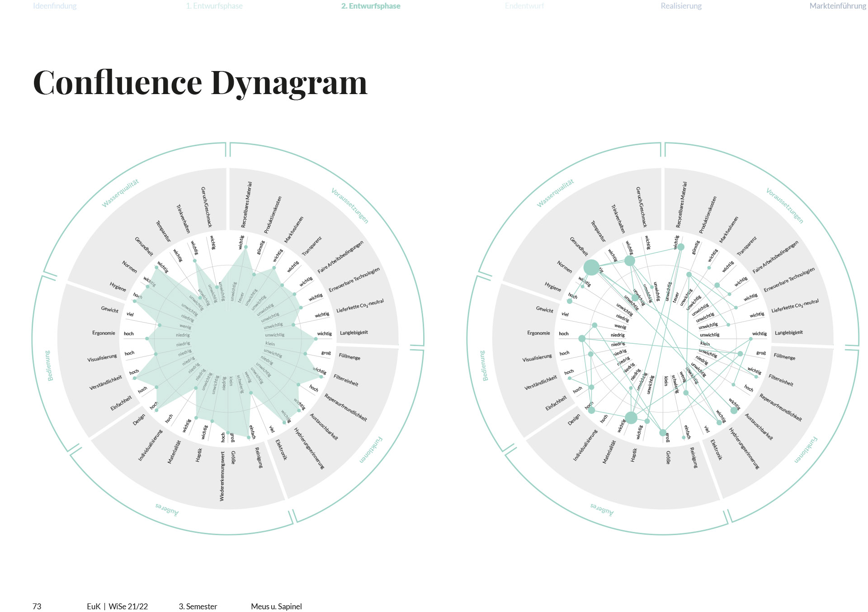This screenshot has width=868, height=612.
Task: Open the Realisierung tab
Action: 681,6
